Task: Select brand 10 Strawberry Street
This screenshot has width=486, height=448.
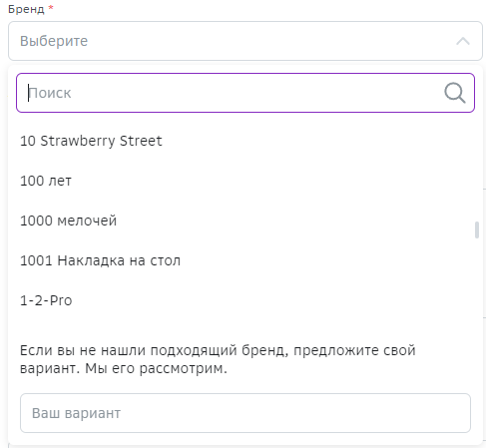Action: click(91, 141)
